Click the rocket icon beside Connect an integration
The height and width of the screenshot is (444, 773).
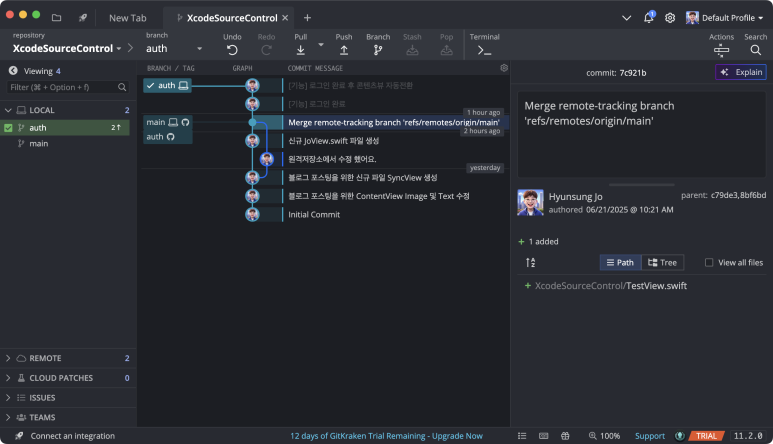click(x=19, y=436)
